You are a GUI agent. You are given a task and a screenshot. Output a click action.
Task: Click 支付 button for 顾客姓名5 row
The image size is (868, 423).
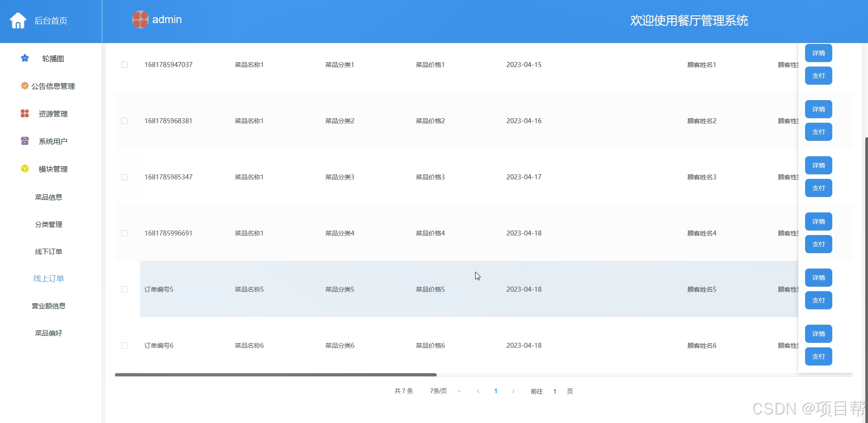click(x=818, y=300)
